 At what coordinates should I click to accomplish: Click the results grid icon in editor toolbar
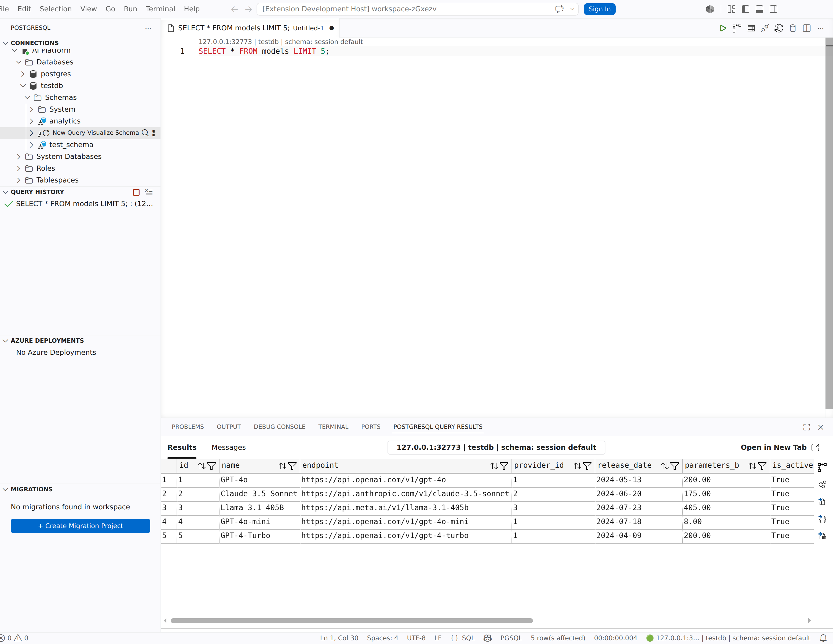(x=751, y=28)
